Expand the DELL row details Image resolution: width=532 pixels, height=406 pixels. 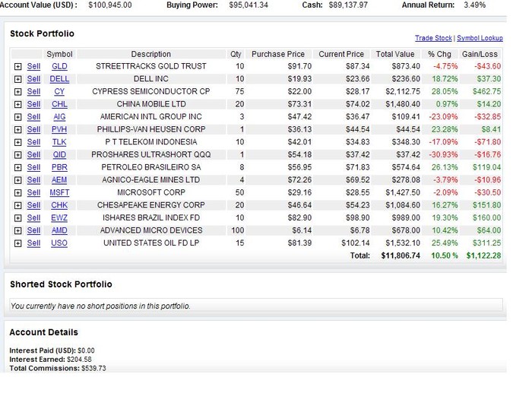17,79
